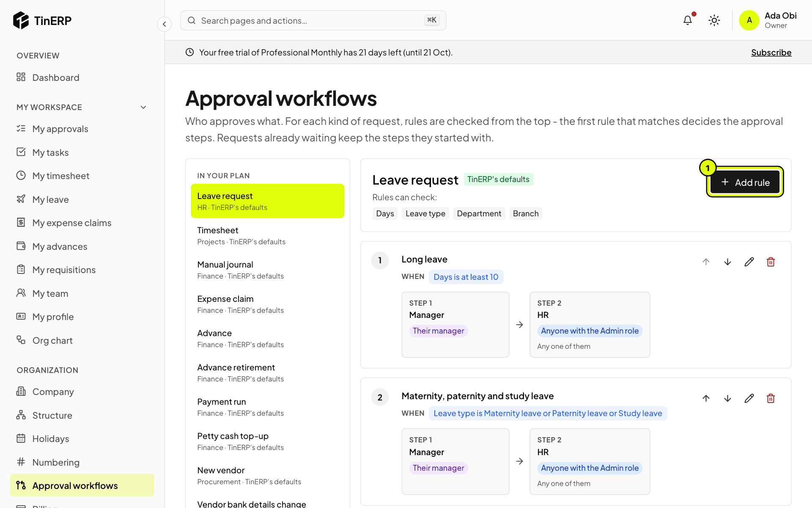Open Numbering page
The width and height of the screenshot is (812, 508).
click(82, 462)
